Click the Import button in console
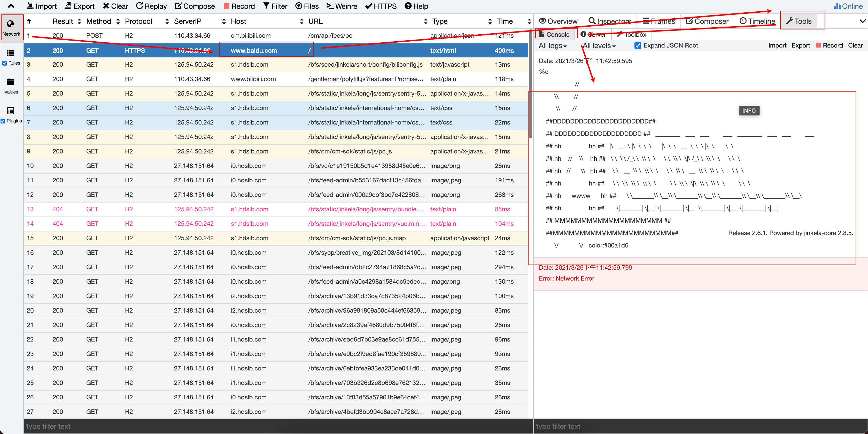This screenshot has width=868, height=434. coord(776,45)
